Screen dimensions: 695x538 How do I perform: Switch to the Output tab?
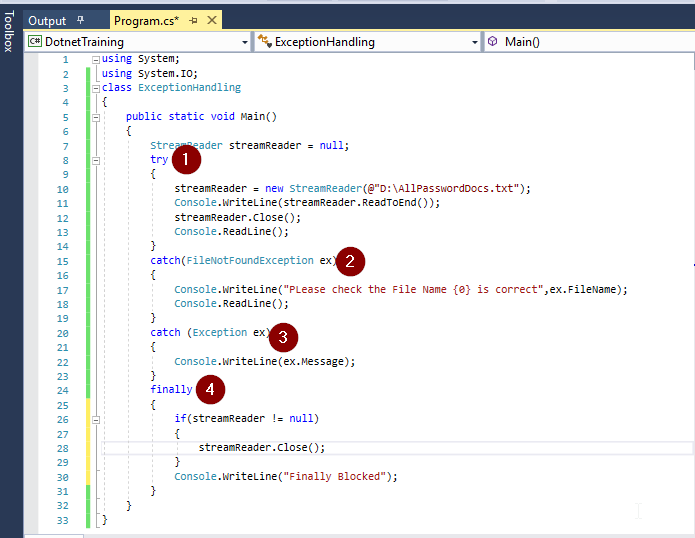click(x=47, y=21)
